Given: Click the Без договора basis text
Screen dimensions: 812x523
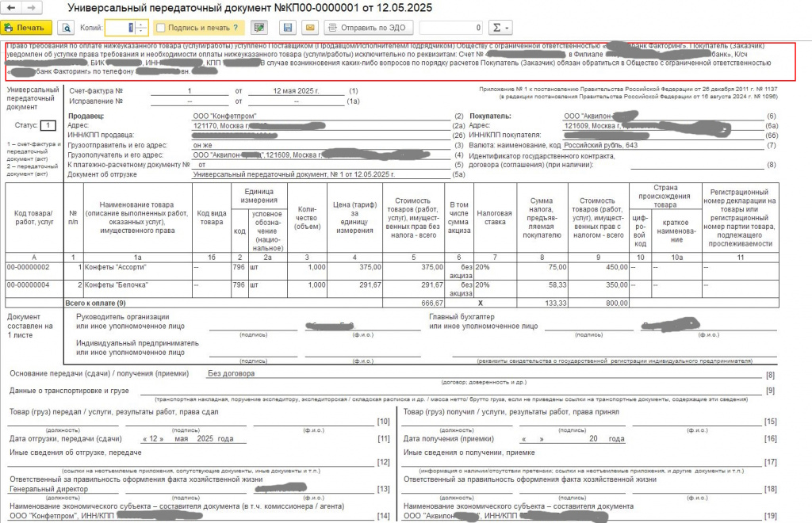Looking at the screenshot, I should click(231, 373).
